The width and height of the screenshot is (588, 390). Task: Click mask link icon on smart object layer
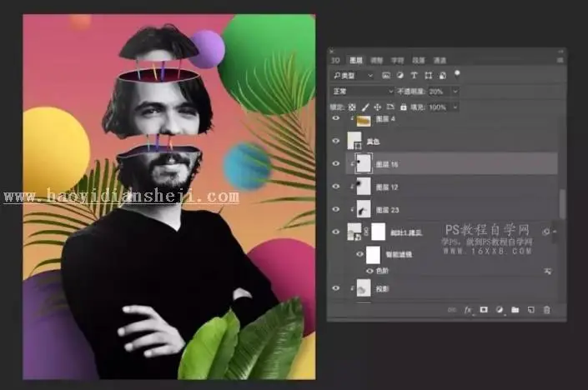pyautogui.click(x=366, y=232)
